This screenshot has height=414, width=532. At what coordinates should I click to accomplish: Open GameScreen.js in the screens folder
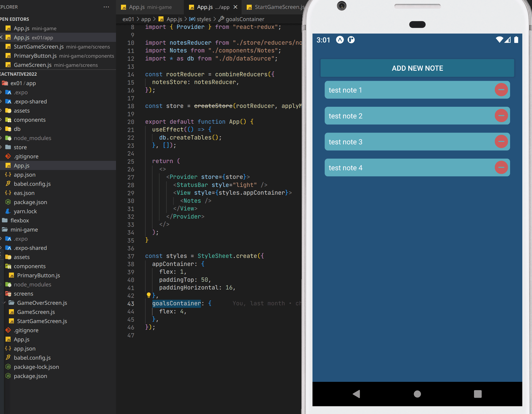click(58, 312)
